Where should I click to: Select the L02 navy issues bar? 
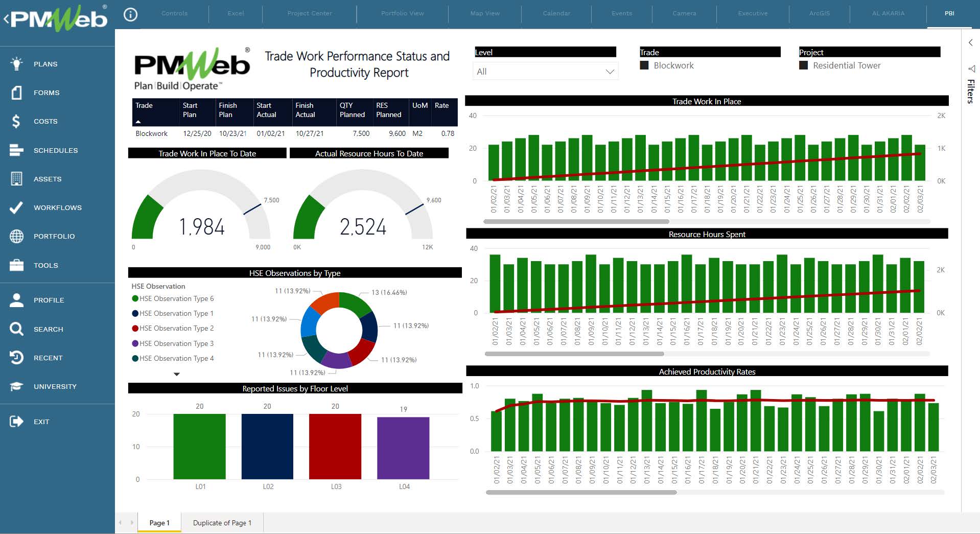click(x=267, y=446)
